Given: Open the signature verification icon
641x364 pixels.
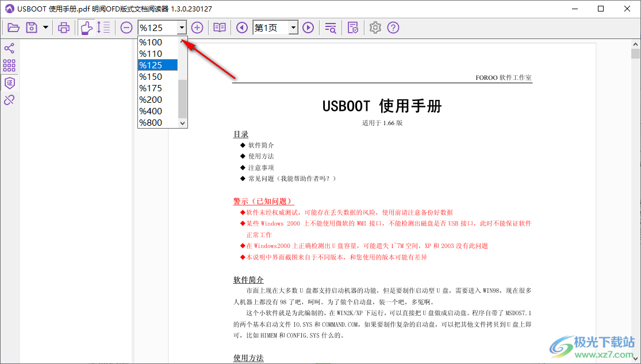Looking at the screenshot, I should point(353,28).
